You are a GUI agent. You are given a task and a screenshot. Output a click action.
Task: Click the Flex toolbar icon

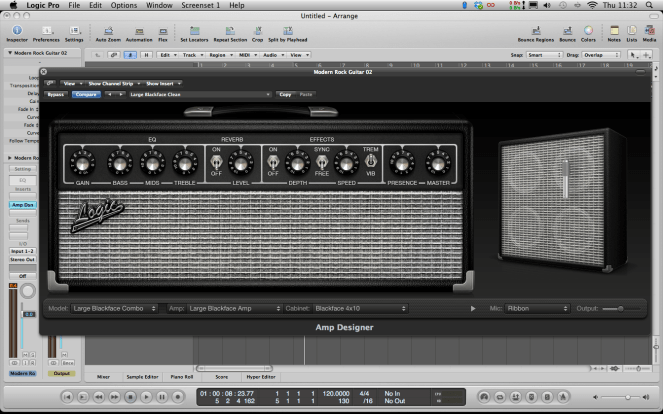click(x=161, y=30)
